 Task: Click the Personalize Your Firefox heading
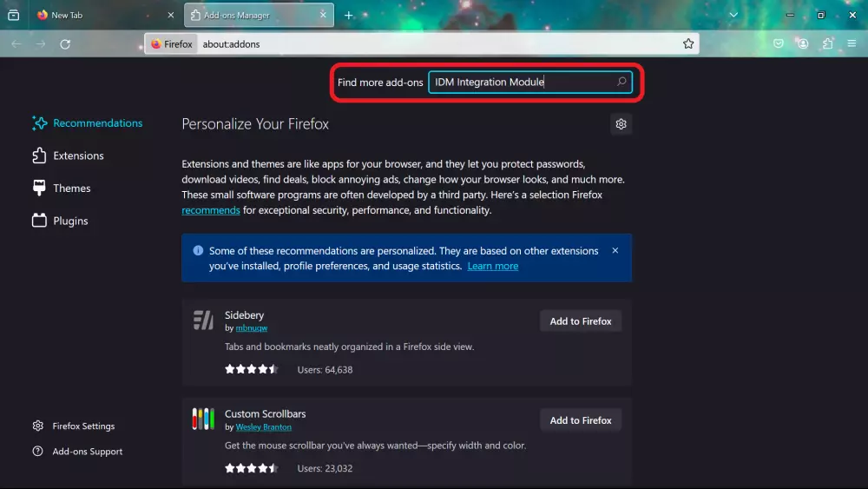255,124
